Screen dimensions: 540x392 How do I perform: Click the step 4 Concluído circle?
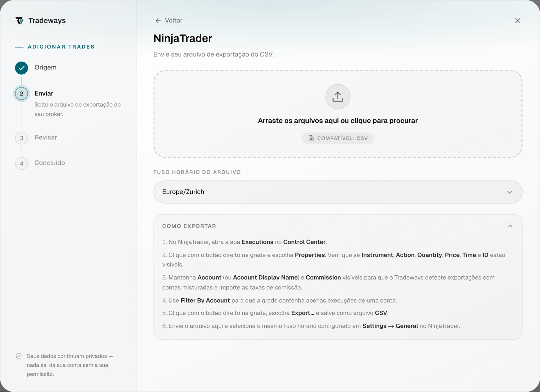(21, 164)
